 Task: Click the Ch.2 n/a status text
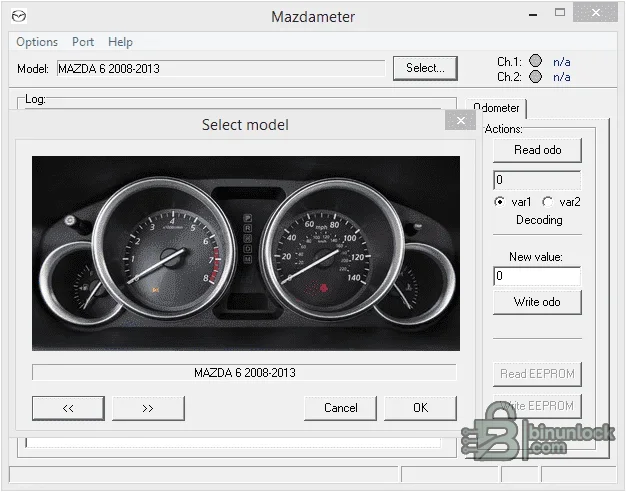point(561,77)
